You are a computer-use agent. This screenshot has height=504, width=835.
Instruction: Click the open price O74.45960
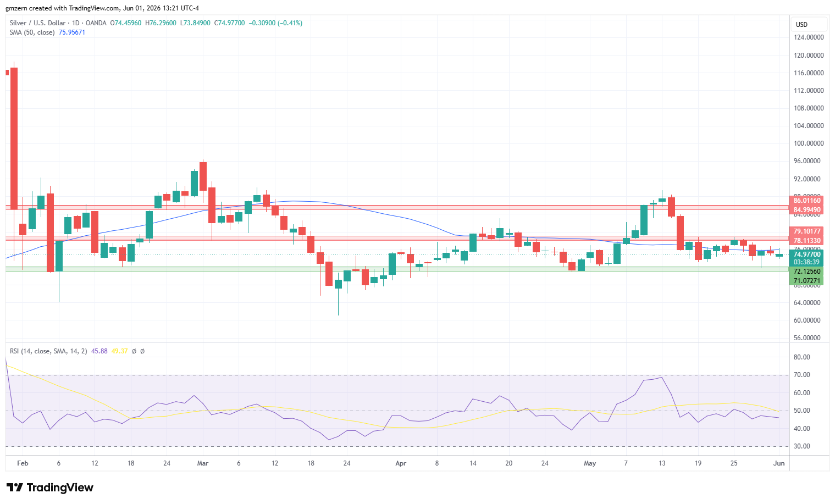coord(126,23)
